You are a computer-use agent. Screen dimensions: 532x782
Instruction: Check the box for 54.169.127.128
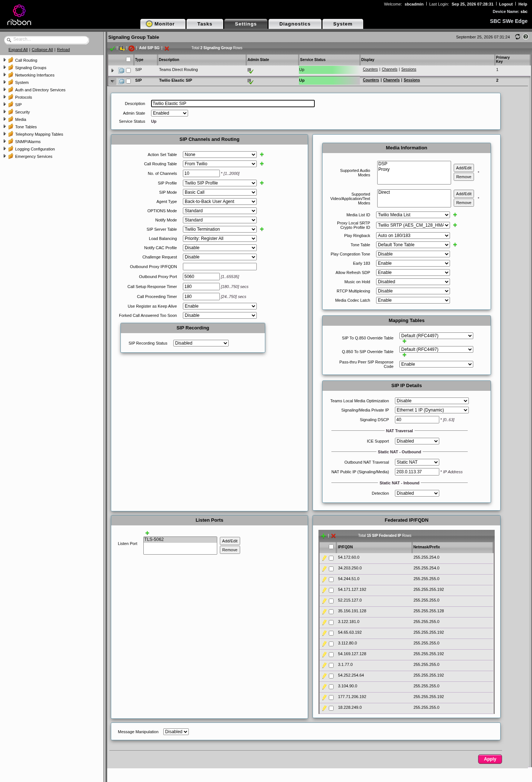tap(331, 654)
